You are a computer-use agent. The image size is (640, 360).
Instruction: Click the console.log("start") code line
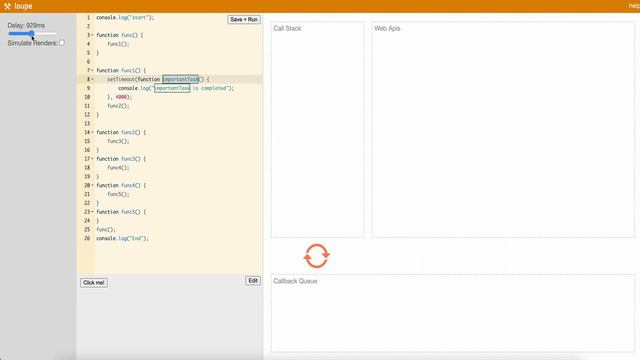125,18
